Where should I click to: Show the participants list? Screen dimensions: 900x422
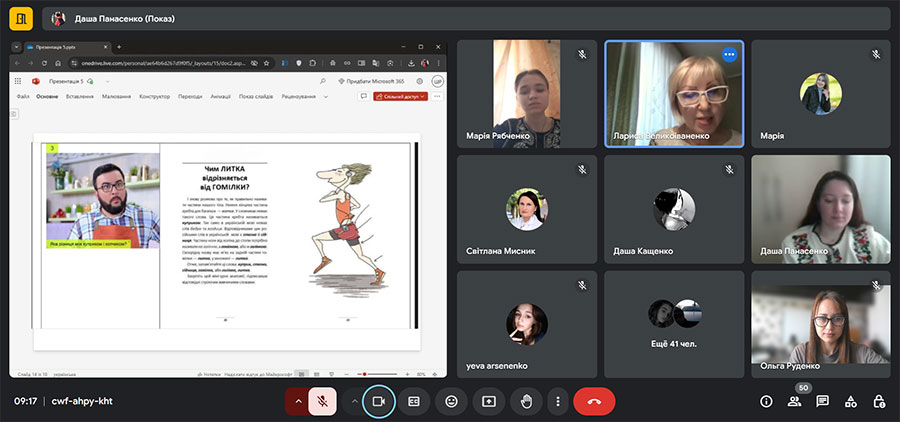tap(794, 401)
